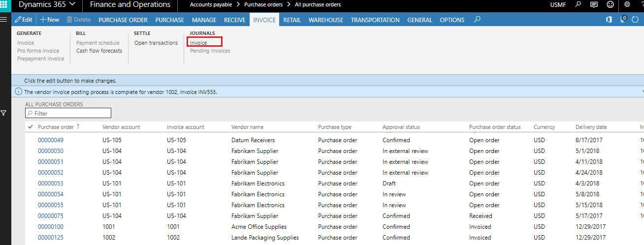Click Invoice under Generate group
Screen dimensions: 644x245
click(x=26, y=43)
